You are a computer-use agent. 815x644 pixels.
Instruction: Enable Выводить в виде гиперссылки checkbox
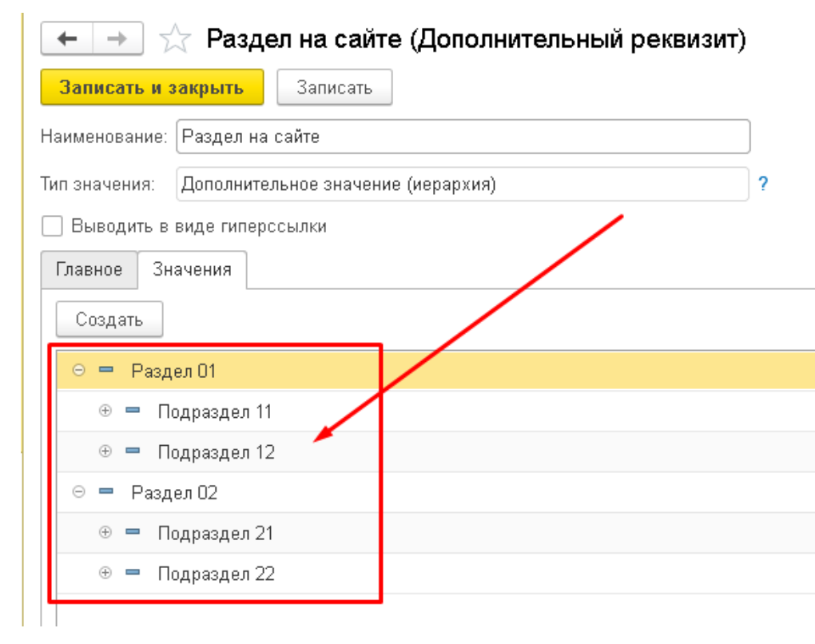coord(52,226)
